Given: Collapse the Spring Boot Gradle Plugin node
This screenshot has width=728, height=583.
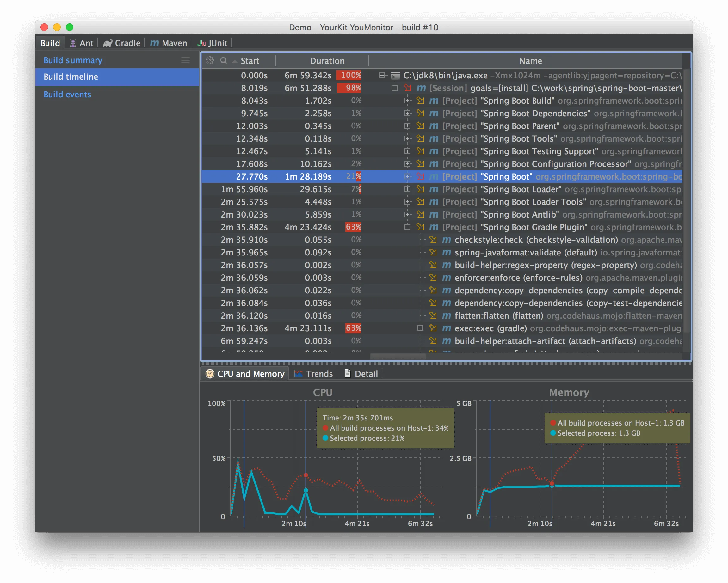Looking at the screenshot, I should [407, 227].
